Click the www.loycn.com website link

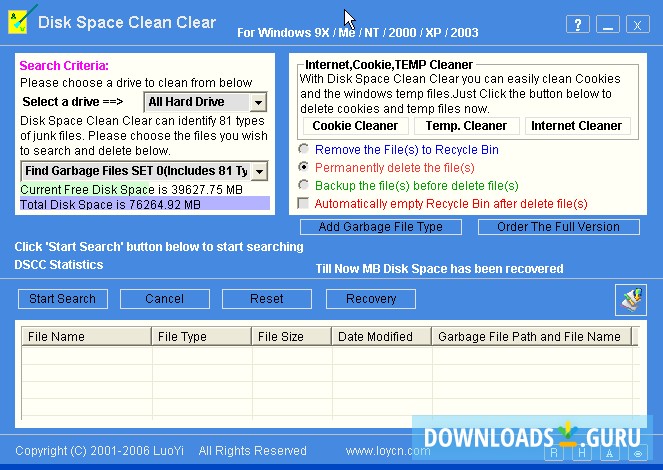388,451
